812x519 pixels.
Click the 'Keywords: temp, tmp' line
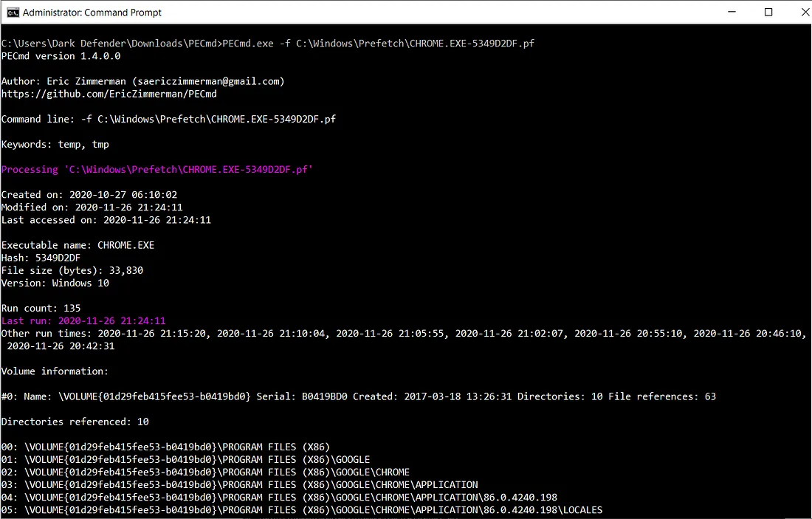(55, 144)
